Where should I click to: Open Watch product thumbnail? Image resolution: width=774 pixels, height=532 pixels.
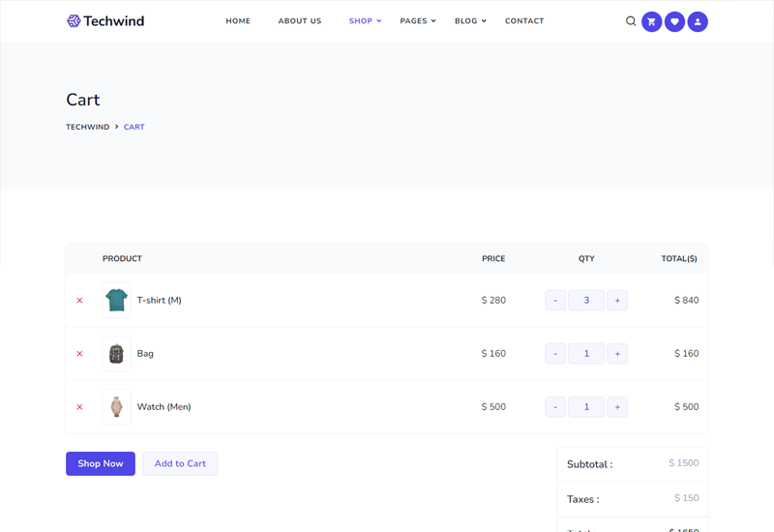(116, 407)
